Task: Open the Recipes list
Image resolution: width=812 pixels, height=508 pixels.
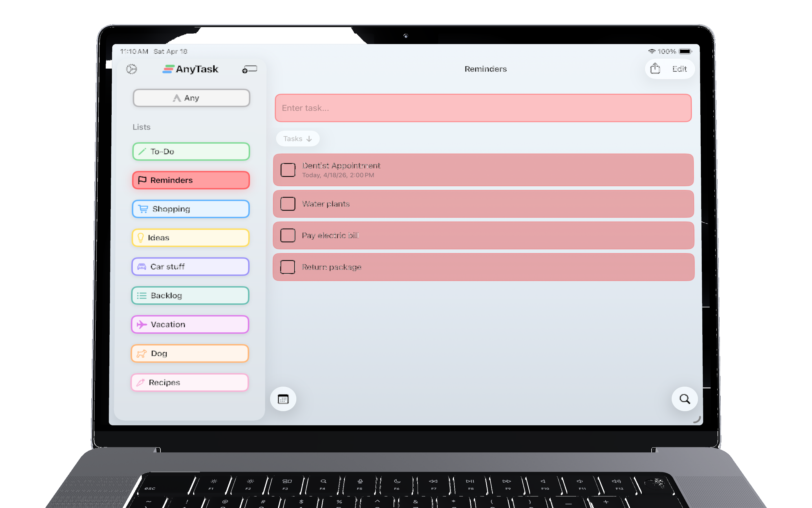Action: pyautogui.click(x=189, y=382)
